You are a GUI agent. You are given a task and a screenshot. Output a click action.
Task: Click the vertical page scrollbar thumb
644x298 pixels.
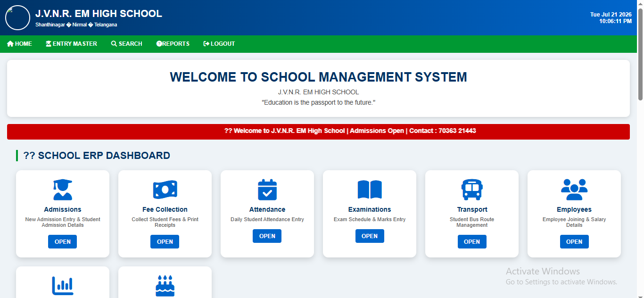(641, 53)
